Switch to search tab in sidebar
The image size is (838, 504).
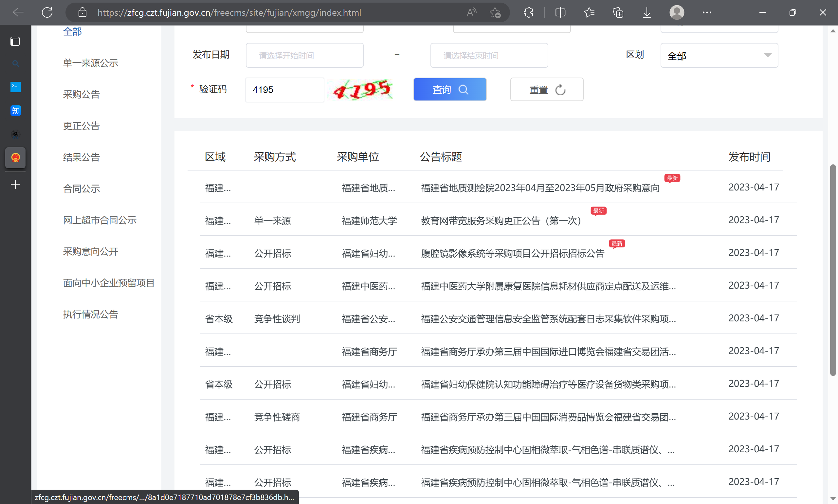coord(15,63)
